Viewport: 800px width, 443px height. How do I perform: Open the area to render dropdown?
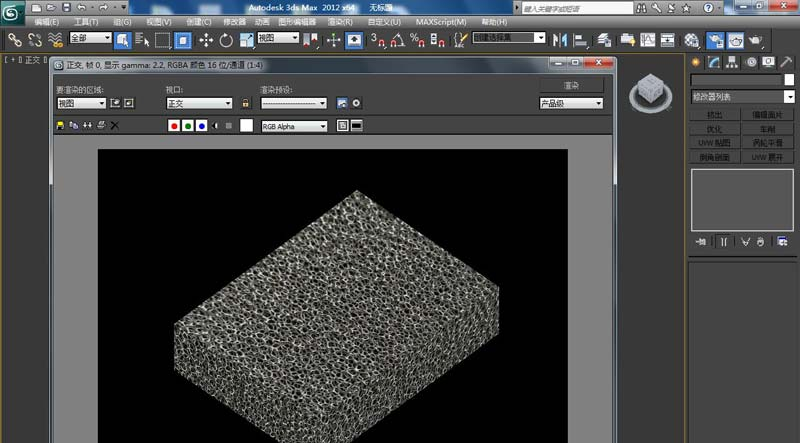[81, 103]
